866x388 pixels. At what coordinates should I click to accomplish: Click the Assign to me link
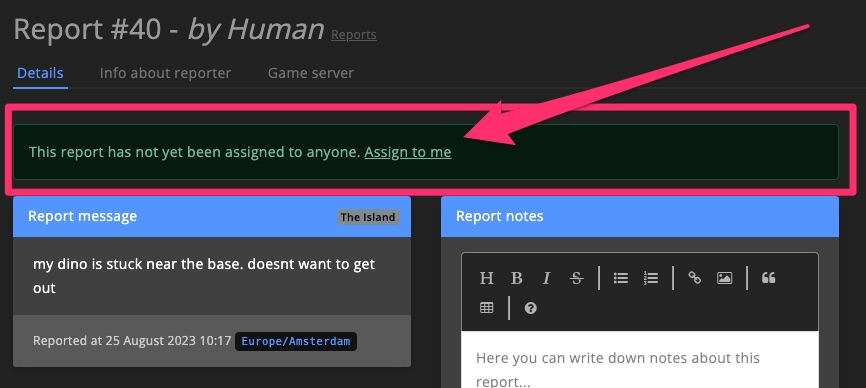(x=408, y=152)
